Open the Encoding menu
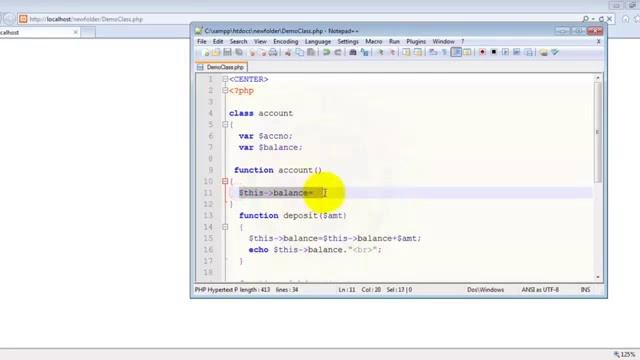This screenshot has height=360, width=640. click(x=286, y=42)
